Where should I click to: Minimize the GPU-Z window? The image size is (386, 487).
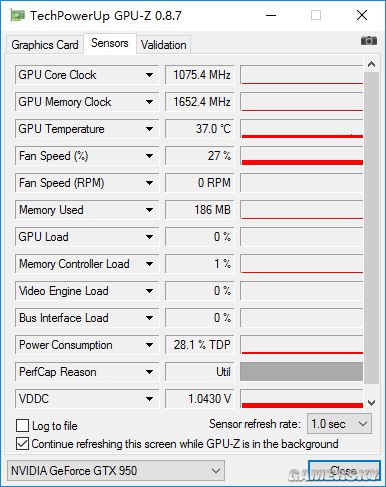pyautogui.click(x=271, y=15)
